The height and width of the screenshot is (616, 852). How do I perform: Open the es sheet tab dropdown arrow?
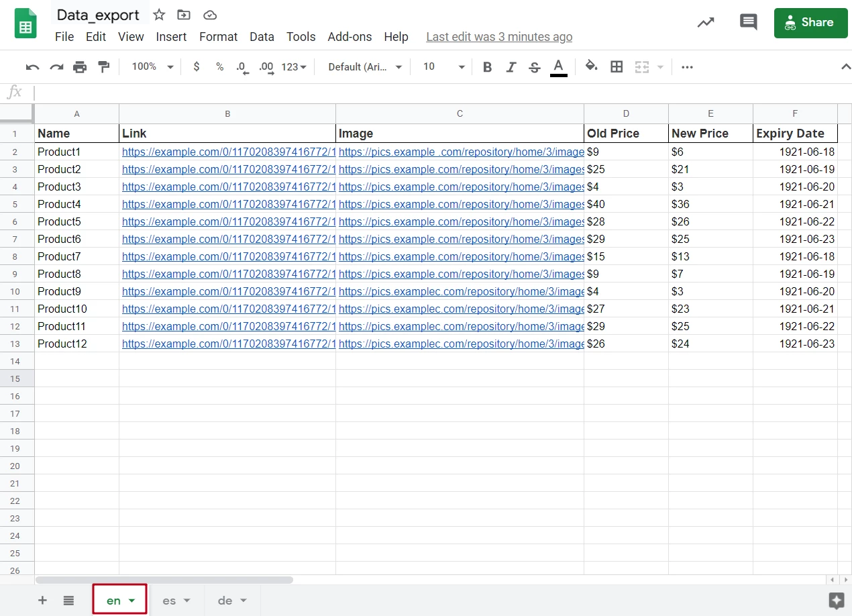(x=187, y=601)
